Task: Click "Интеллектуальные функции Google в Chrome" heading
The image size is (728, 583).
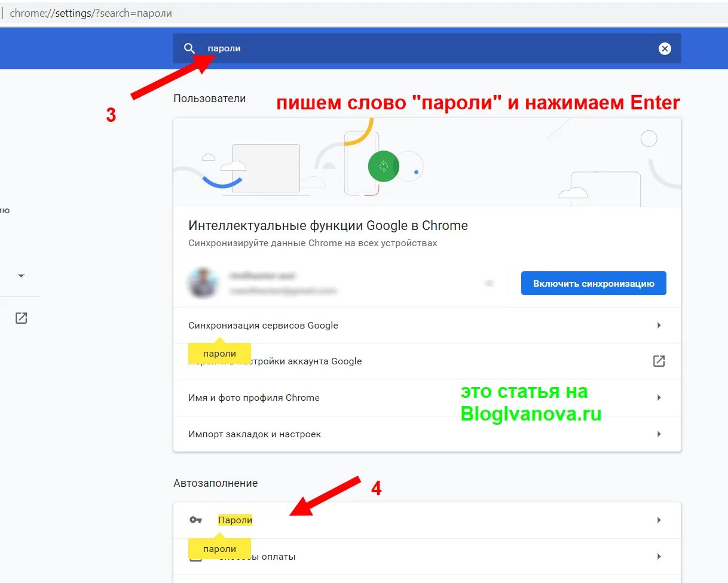Action: click(x=328, y=226)
